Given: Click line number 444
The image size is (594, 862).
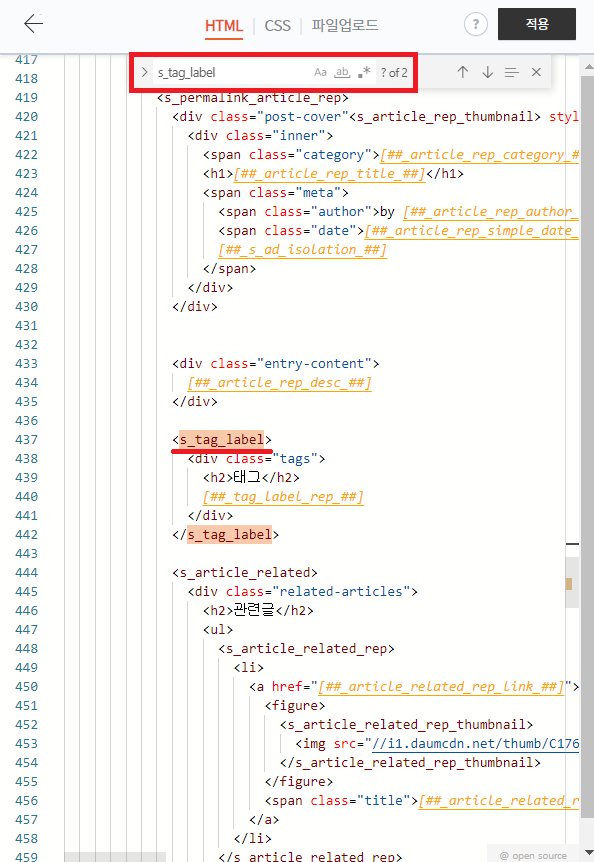Looking at the screenshot, I should tap(26, 573).
